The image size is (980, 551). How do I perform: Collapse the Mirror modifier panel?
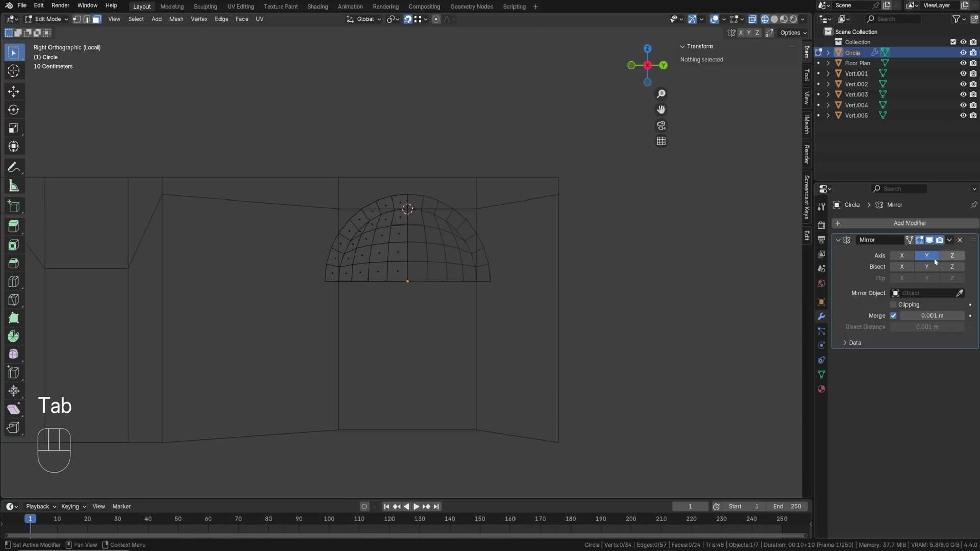click(838, 240)
